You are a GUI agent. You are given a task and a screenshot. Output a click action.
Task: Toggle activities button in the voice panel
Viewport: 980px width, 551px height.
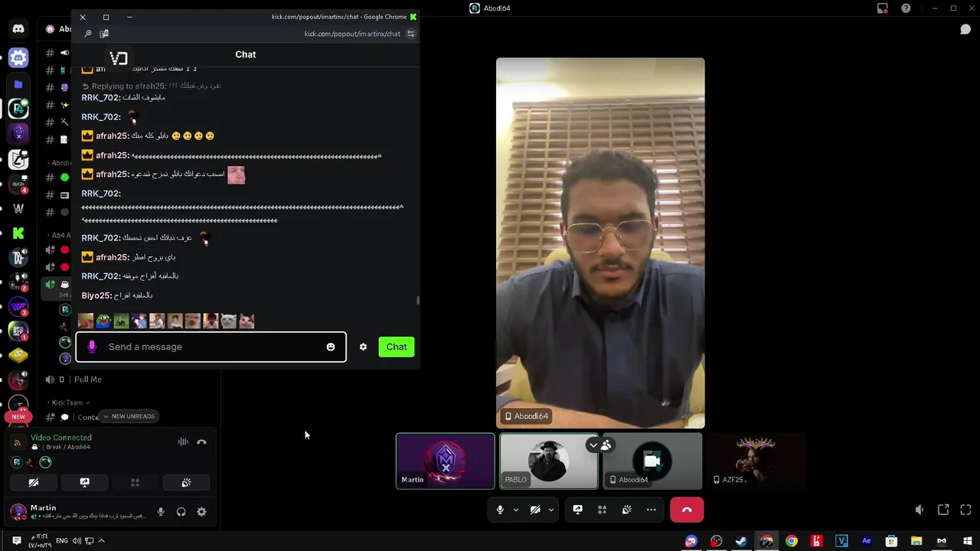[135, 483]
